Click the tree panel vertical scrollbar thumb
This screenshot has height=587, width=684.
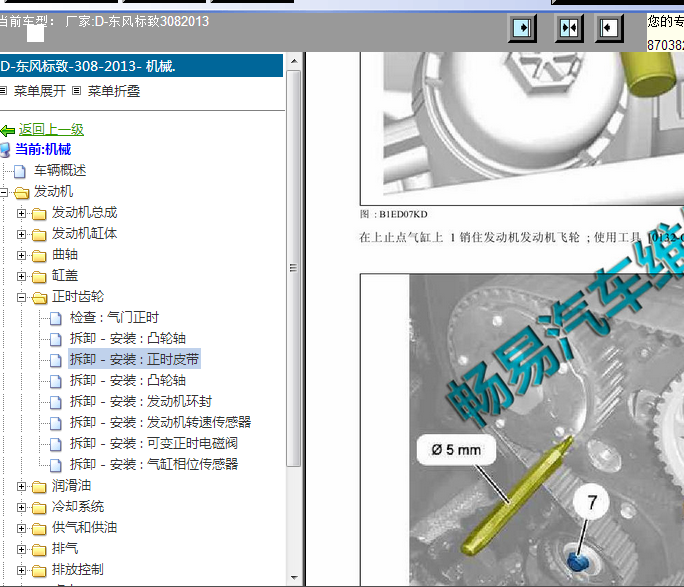(294, 268)
